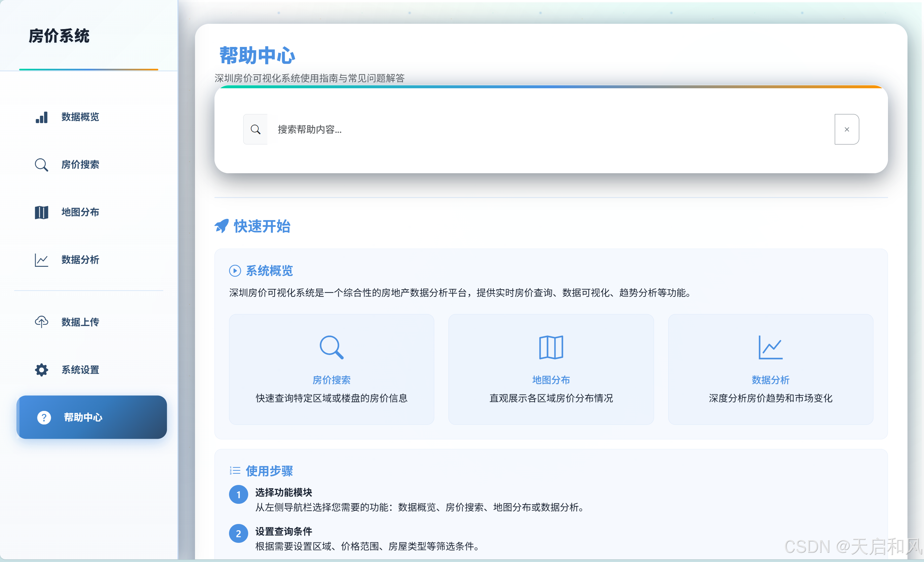The image size is (924, 562).
Task: Click the 系统概览 heading
Action: (269, 270)
